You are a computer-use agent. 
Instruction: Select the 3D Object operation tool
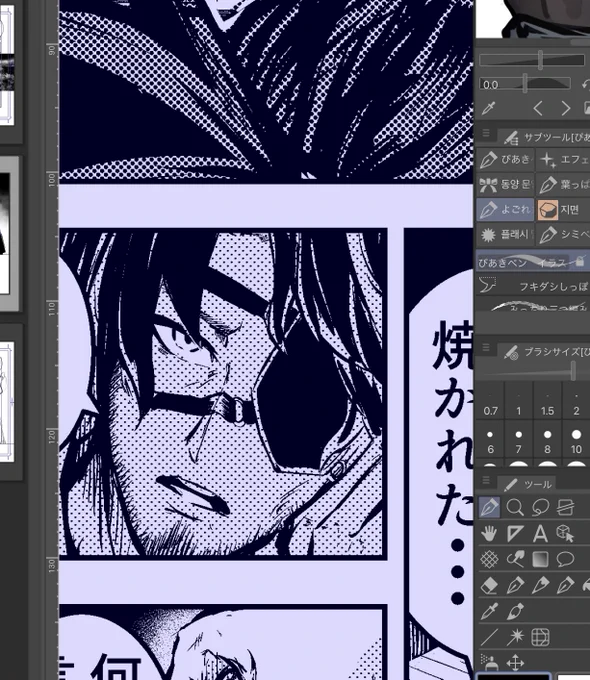pyautogui.click(x=565, y=533)
